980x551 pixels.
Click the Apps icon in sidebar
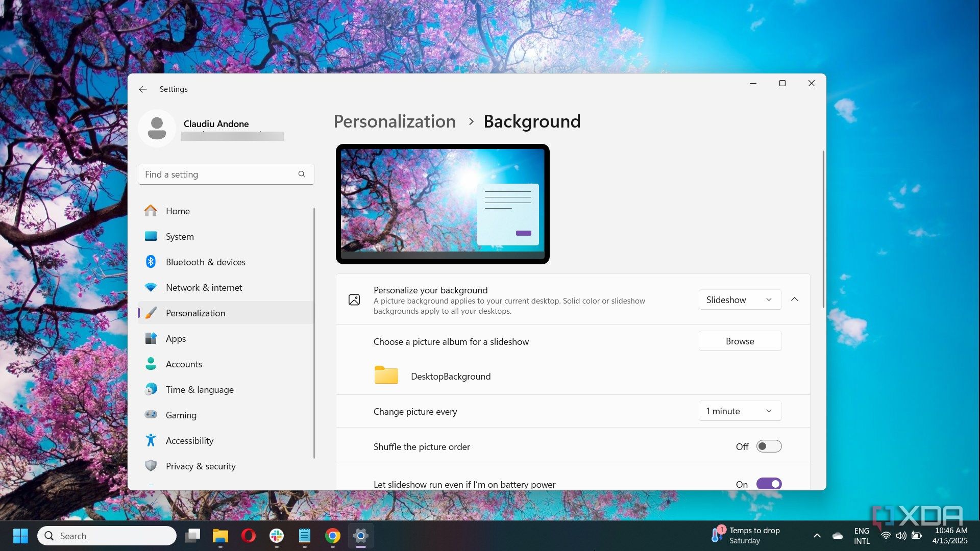[x=151, y=339]
